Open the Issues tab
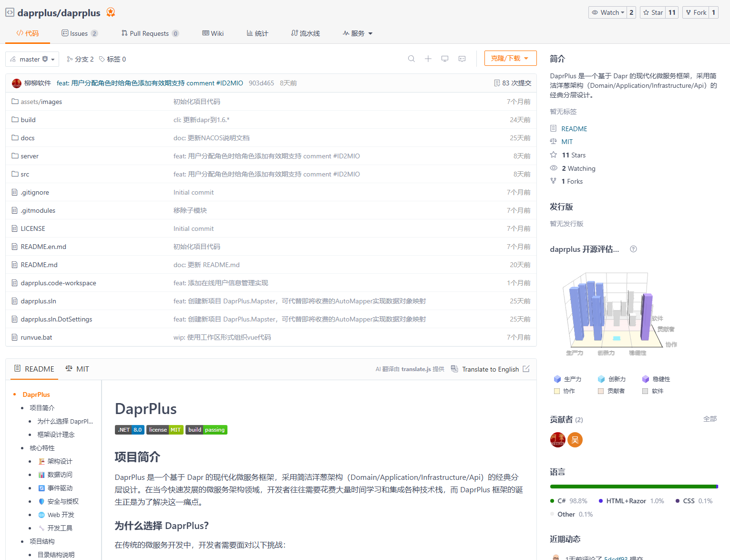Screen dimensions: 730x560 [x=80, y=33]
